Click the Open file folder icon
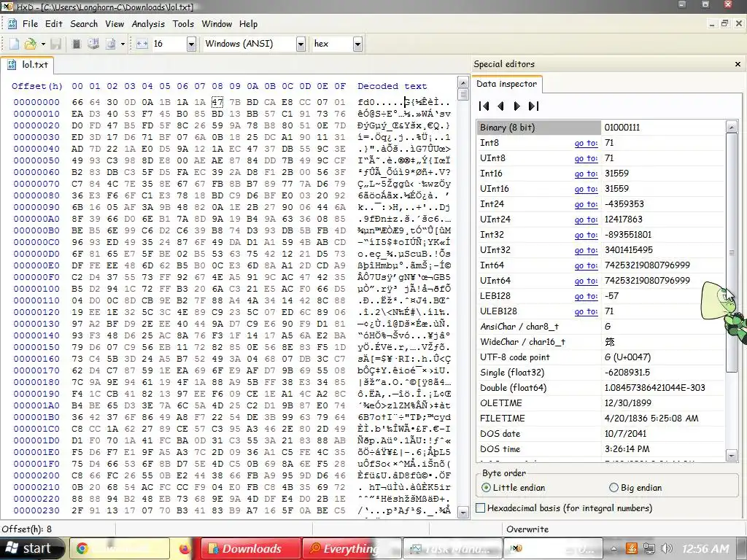Screen dimensions: 747x560 coord(31,44)
